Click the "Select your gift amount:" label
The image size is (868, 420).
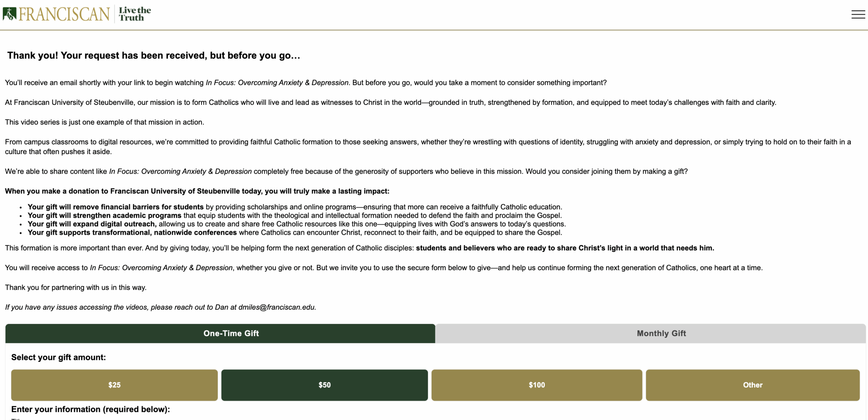point(58,357)
